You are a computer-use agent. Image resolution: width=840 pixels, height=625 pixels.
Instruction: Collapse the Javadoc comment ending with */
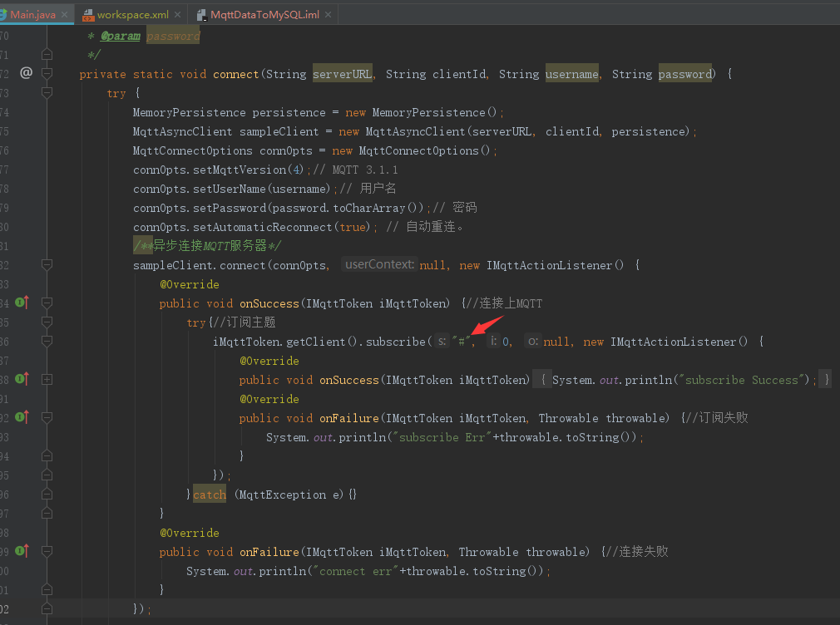pyautogui.click(x=47, y=55)
